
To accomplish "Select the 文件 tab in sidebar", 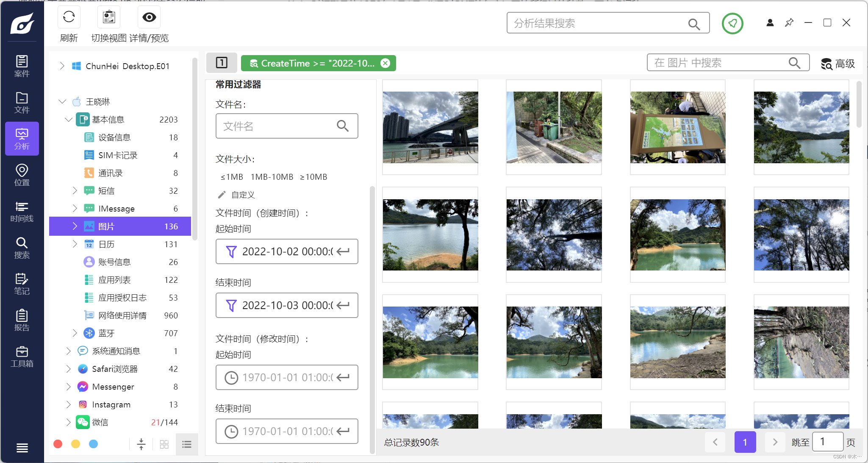I will (22, 103).
